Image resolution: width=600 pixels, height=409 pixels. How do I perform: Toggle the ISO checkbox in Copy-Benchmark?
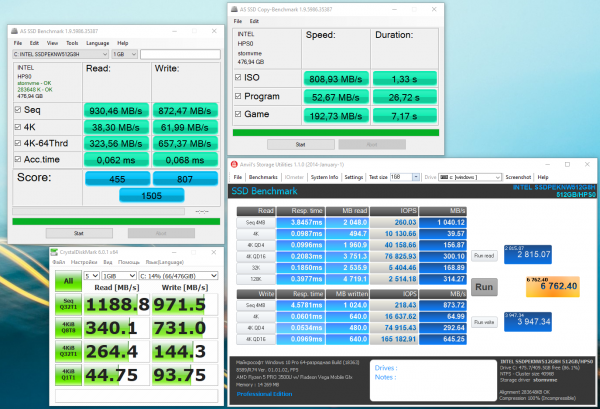[x=238, y=78]
